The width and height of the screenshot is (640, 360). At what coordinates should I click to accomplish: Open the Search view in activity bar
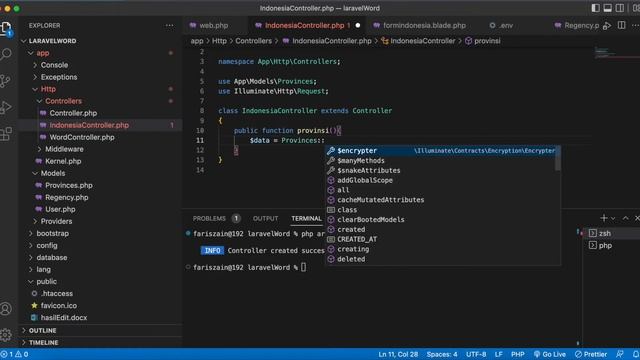click(6, 54)
